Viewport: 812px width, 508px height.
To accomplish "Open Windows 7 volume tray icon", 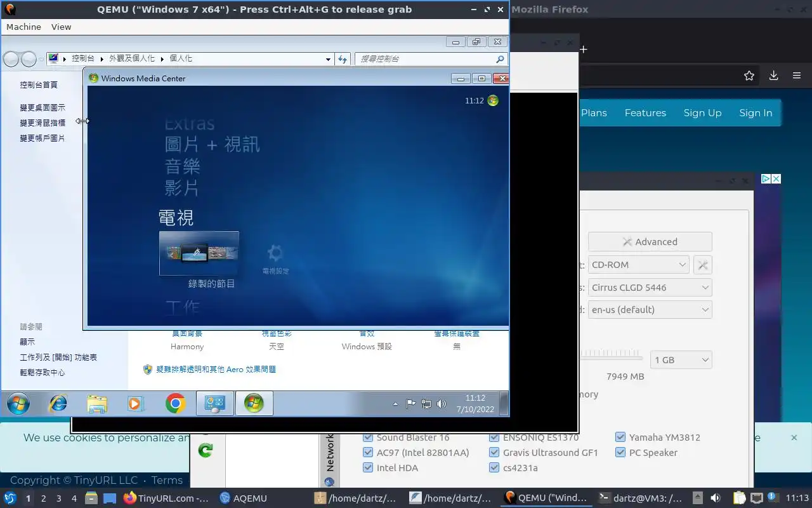I will [x=442, y=404].
